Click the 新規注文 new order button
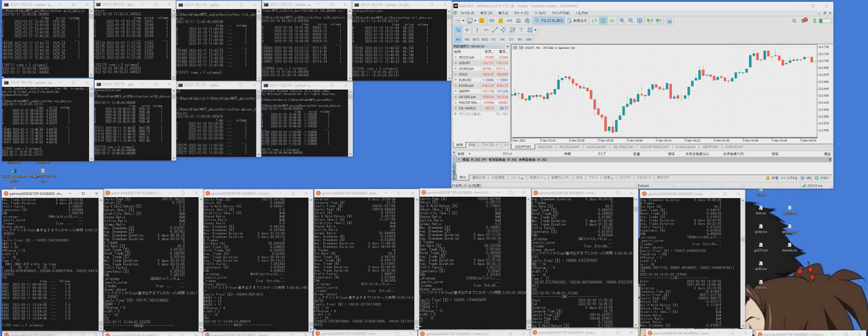This screenshot has height=336, width=868. click(577, 21)
